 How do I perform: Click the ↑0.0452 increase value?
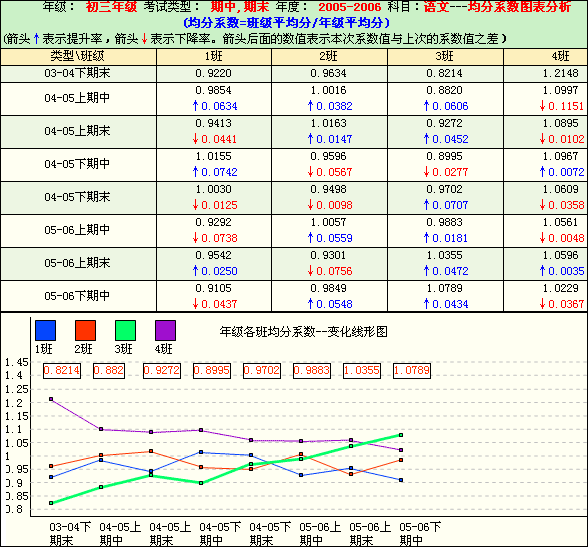(x=446, y=139)
